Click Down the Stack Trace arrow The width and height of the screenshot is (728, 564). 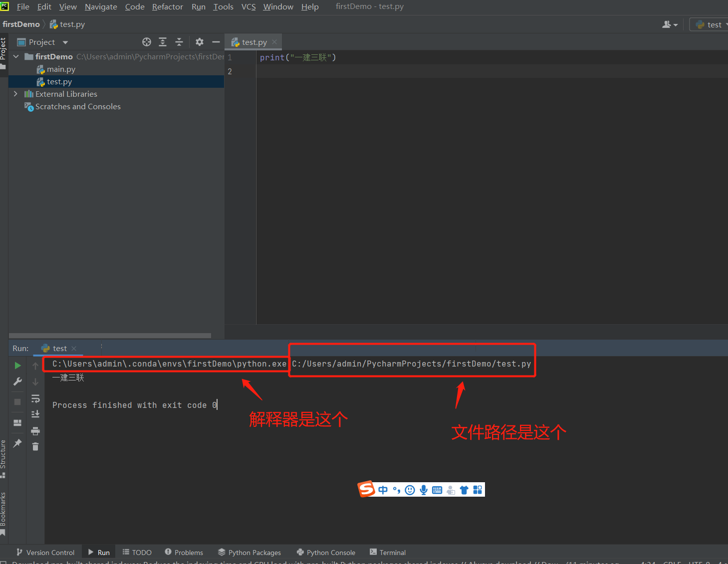[x=35, y=382]
